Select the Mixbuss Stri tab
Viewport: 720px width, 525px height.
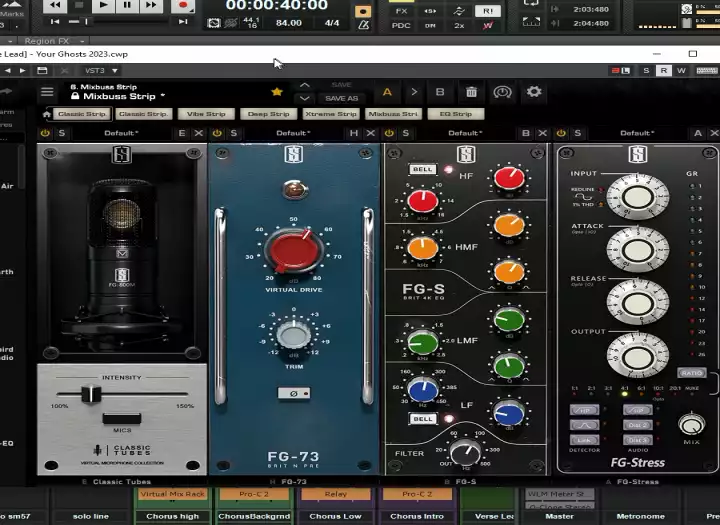(393, 114)
